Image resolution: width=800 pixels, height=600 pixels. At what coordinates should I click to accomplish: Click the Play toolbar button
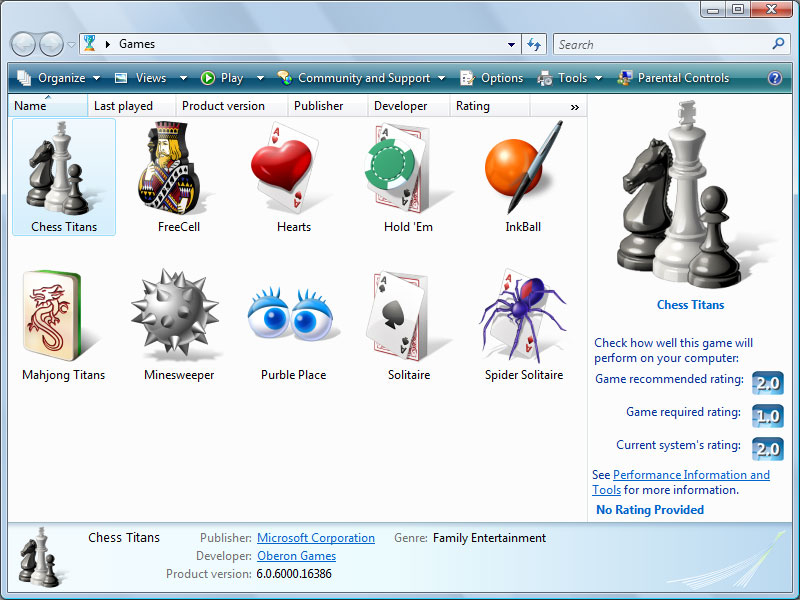point(222,78)
